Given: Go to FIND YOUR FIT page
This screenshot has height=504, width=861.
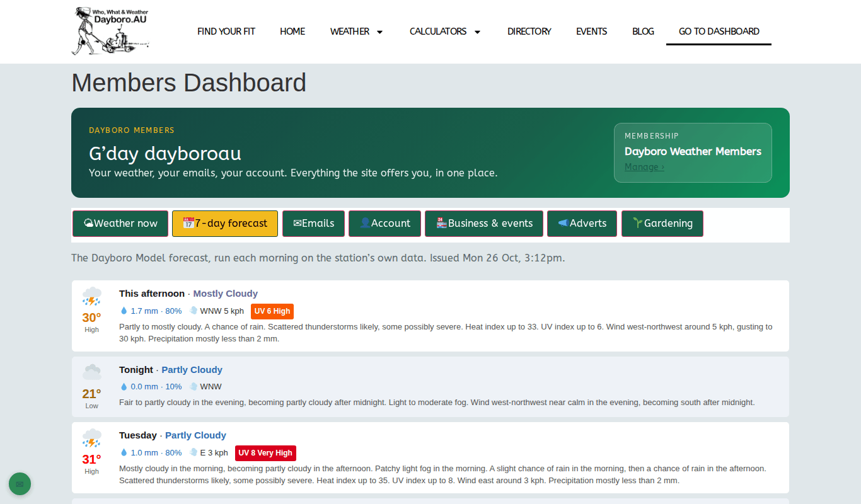Looking at the screenshot, I should click(x=226, y=31).
